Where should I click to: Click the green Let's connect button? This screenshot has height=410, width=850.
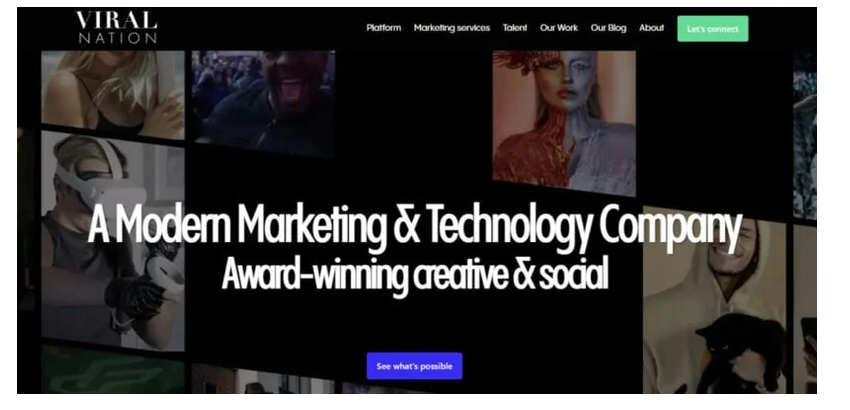[x=713, y=29]
